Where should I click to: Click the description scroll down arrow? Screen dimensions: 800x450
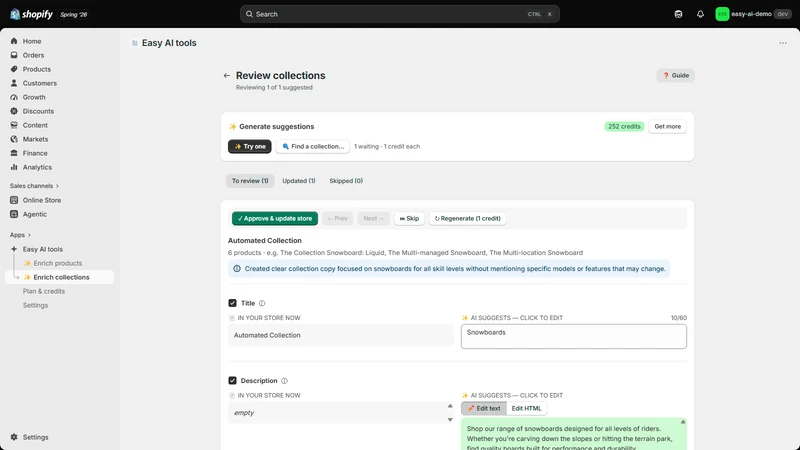[450, 420]
